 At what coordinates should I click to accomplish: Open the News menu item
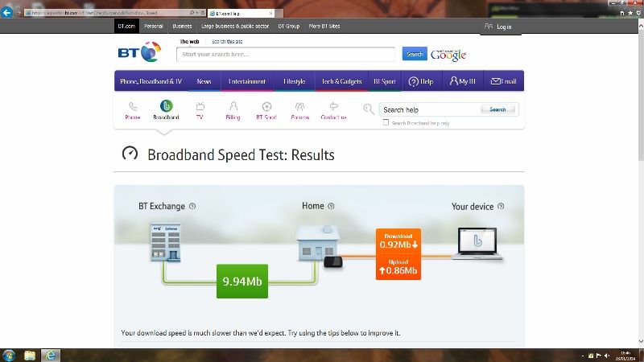pyautogui.click(x=204, y=81)
